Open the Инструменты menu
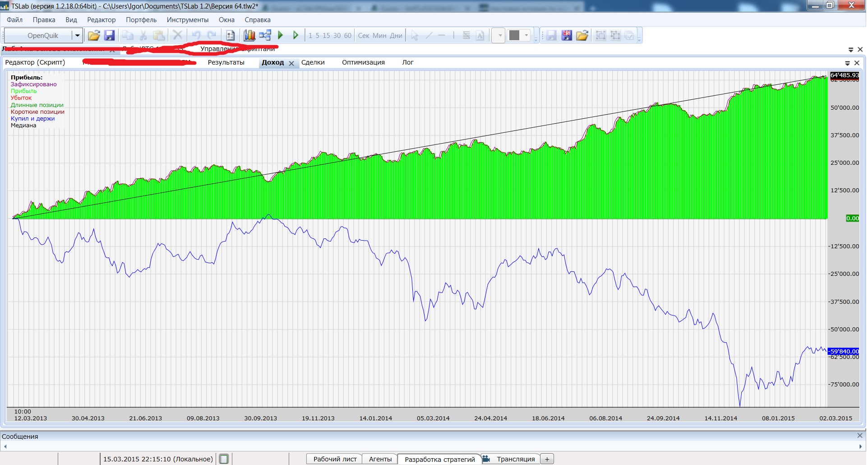Image resolution: width=868 pixels, height=465 pixels. pyautogui.click(x=187, y=20)
